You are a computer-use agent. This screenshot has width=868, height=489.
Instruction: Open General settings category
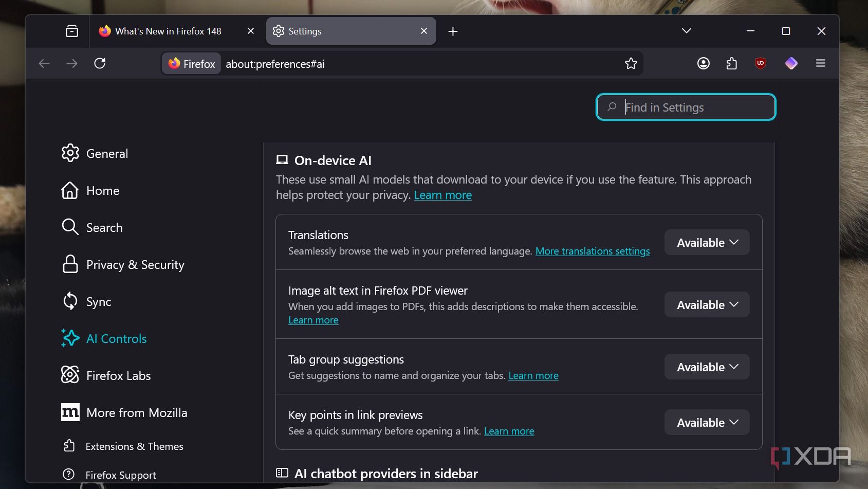pos(95,153)
